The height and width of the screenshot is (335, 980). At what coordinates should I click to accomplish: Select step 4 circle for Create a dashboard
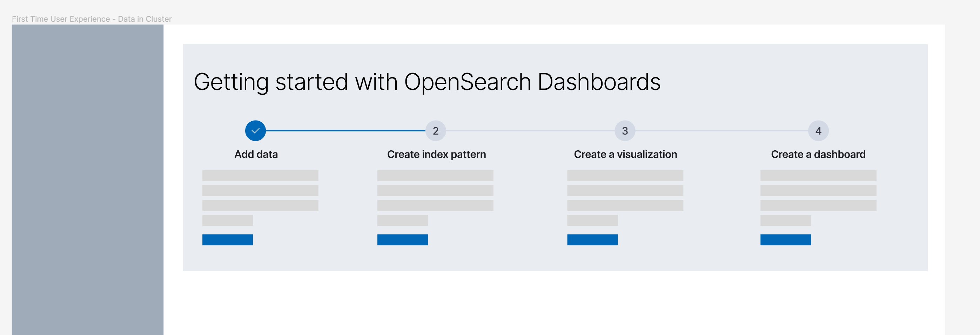818,131
